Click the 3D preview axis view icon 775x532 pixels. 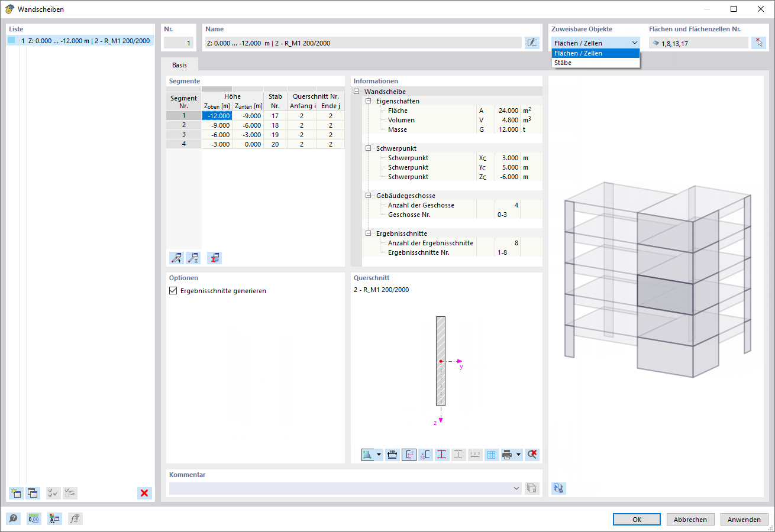[x=558, y=488]
